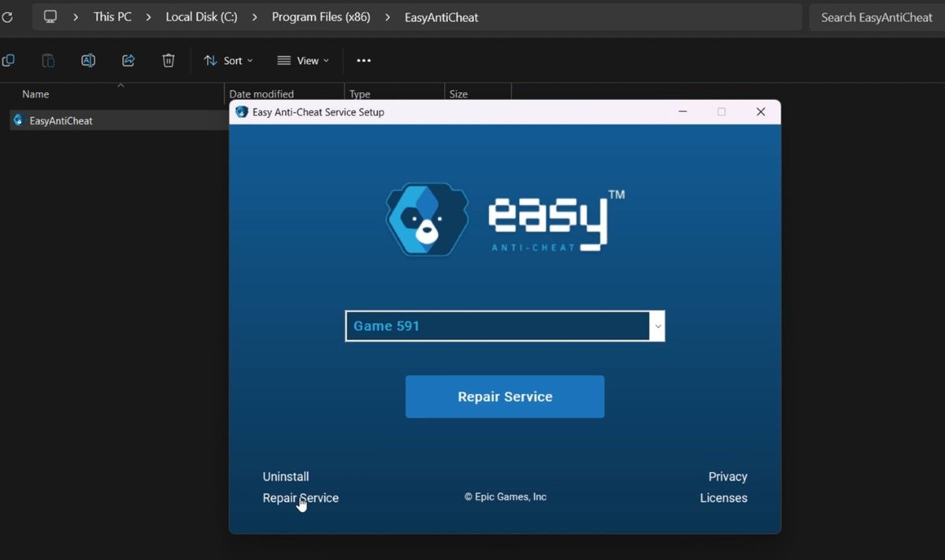Click the Copy icon on the toolbar
The image size is (945, 560).
[8, 60]
